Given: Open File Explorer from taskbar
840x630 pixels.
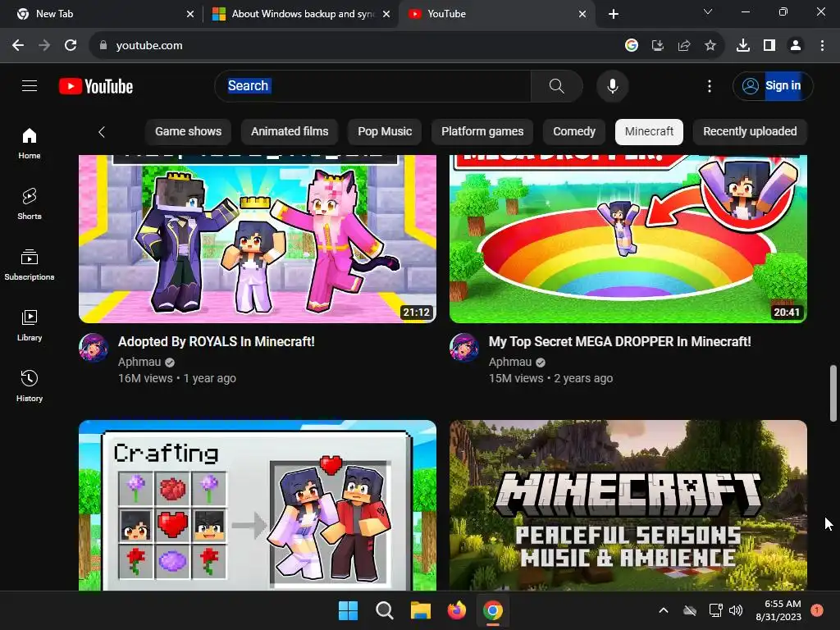Looking at the screenshot, I should (x=421, y=610).
